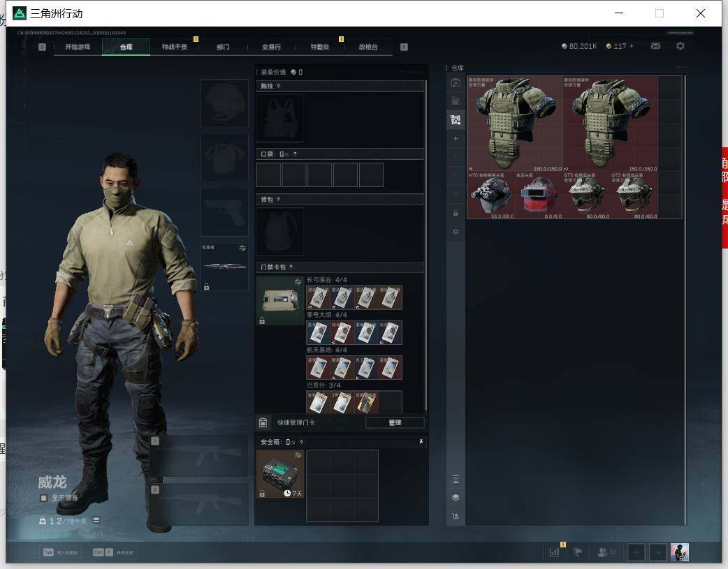
Task: Open the 改枪台 tab
Action: (367, 47)
